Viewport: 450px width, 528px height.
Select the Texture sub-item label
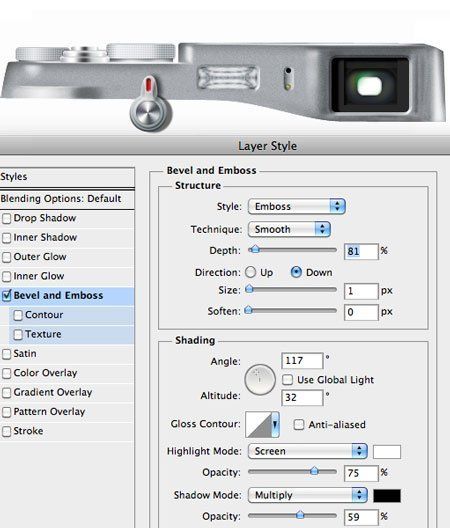43,334
